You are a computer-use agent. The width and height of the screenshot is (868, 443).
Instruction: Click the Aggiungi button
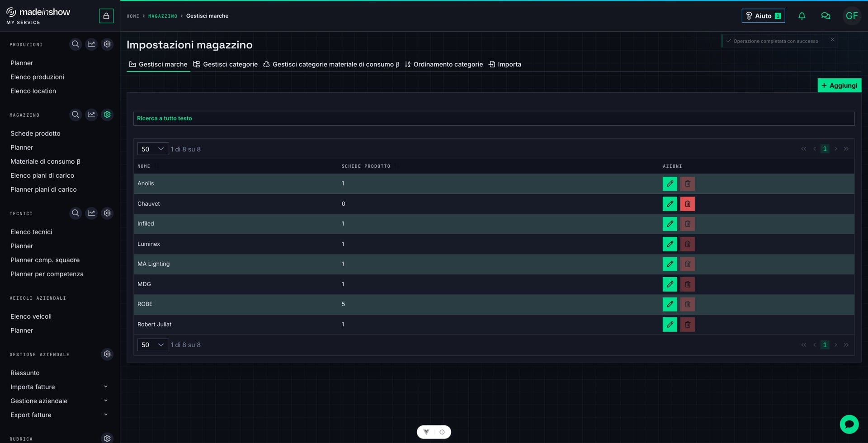[x=839, y=85]
